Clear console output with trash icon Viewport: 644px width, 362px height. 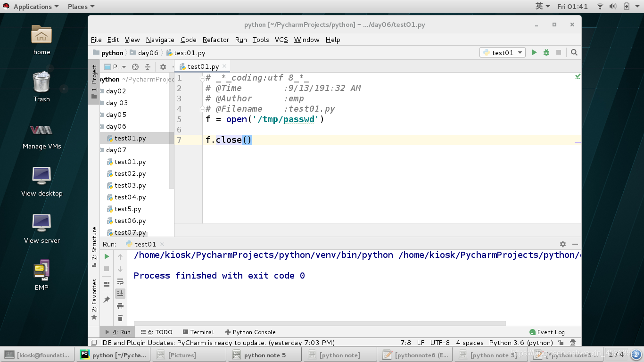point(120,318)
